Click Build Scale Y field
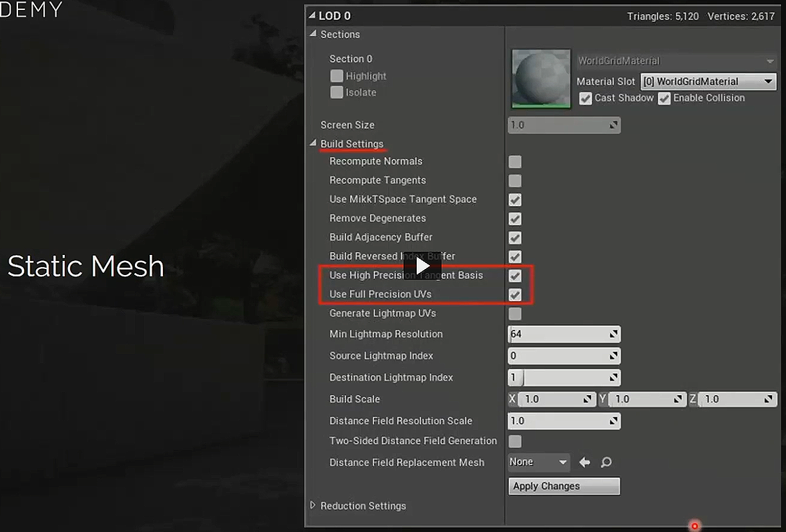This screenshot has height=532, width=786. pyautogui.click(x=646, y=399)
